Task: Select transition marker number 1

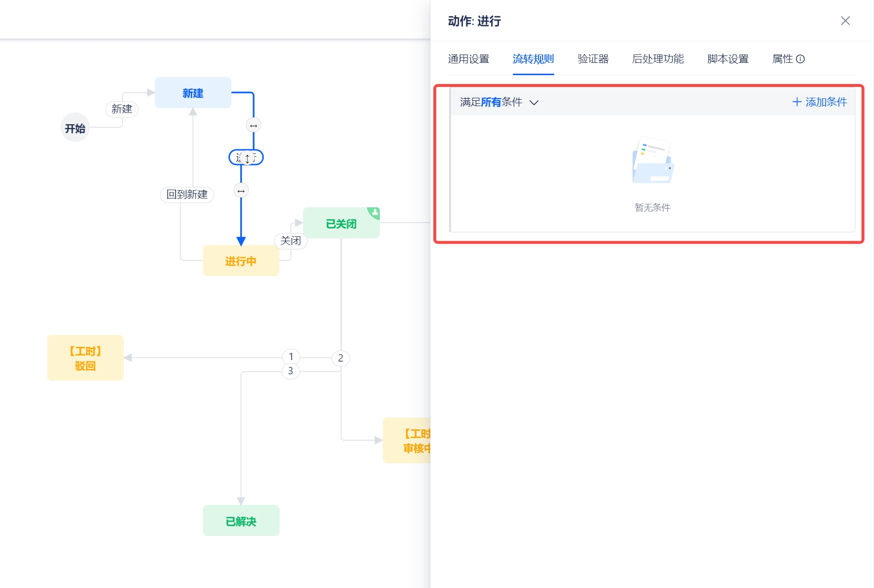Action: pyautogui.click(x=291, y=356)
